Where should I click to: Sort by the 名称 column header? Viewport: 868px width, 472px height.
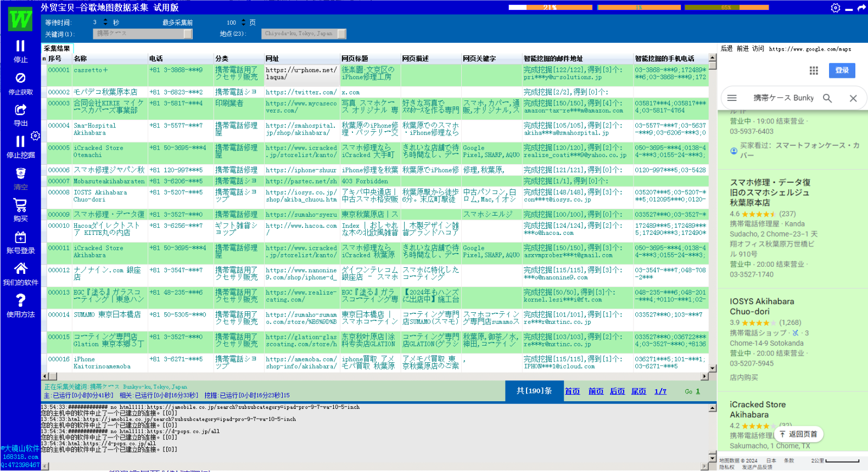click(81, 59)
